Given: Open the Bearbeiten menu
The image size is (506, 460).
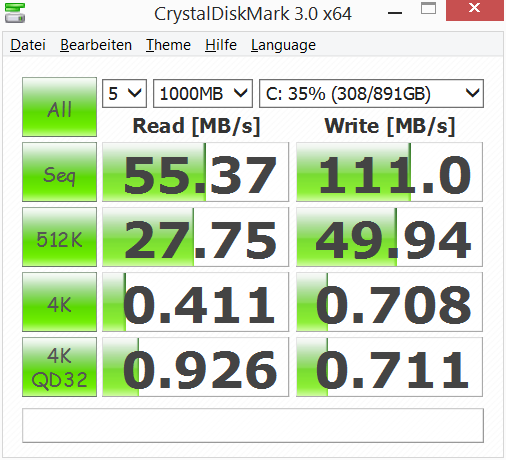Looking at the screenshot, I should pyautogui.click(x=96, y=45).
